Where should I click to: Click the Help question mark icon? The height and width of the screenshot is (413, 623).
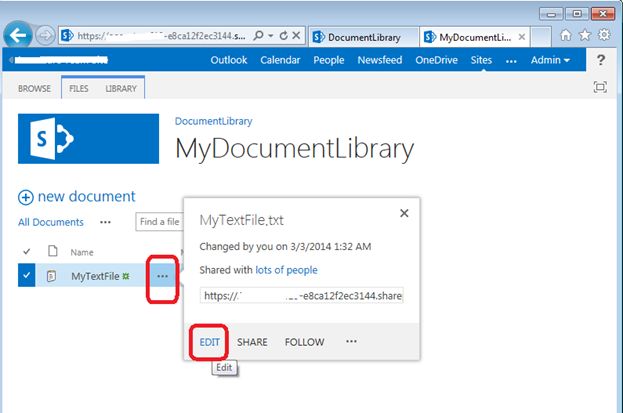click(x=601, y=60)
